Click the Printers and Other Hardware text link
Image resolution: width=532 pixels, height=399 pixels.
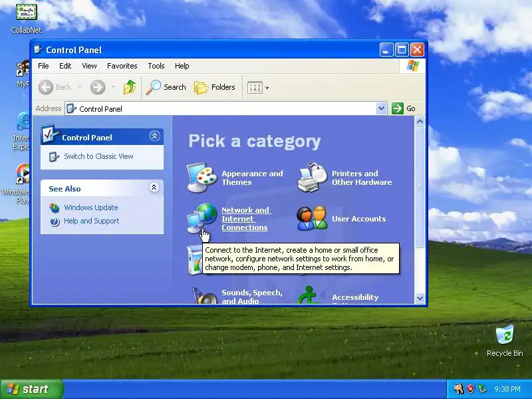point(362,178)
